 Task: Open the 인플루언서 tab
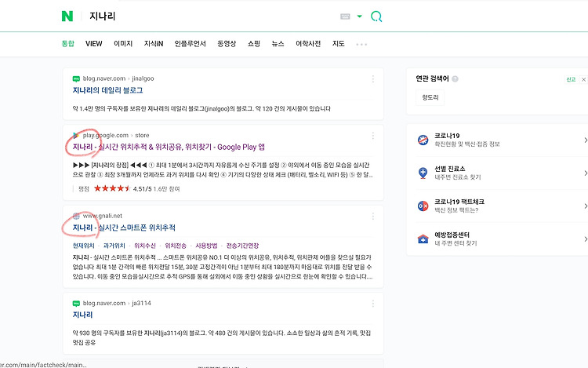pyautogui.click(x=191, y=43)
